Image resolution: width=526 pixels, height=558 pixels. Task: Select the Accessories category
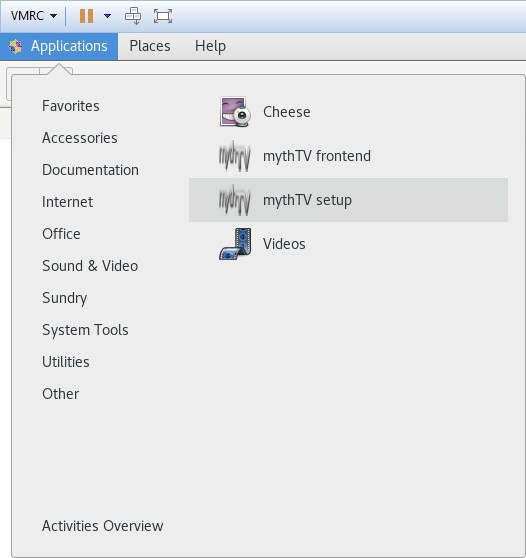(x=80, y=138)
